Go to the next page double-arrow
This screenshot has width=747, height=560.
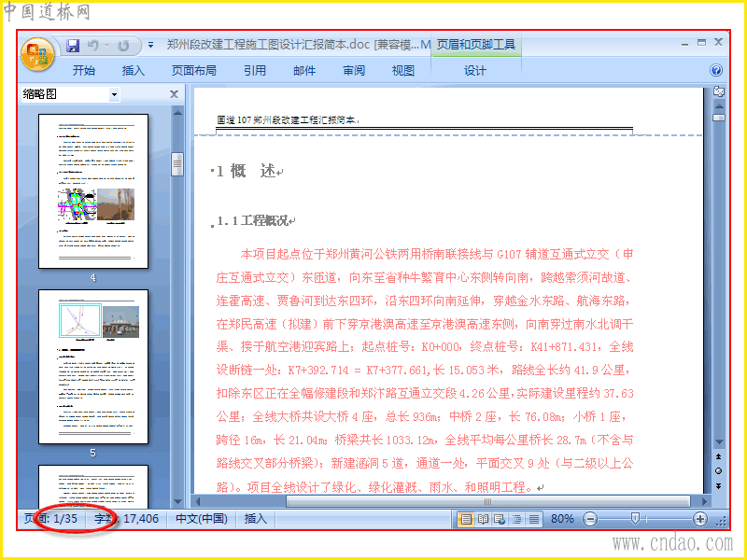[x=719, y=486]
